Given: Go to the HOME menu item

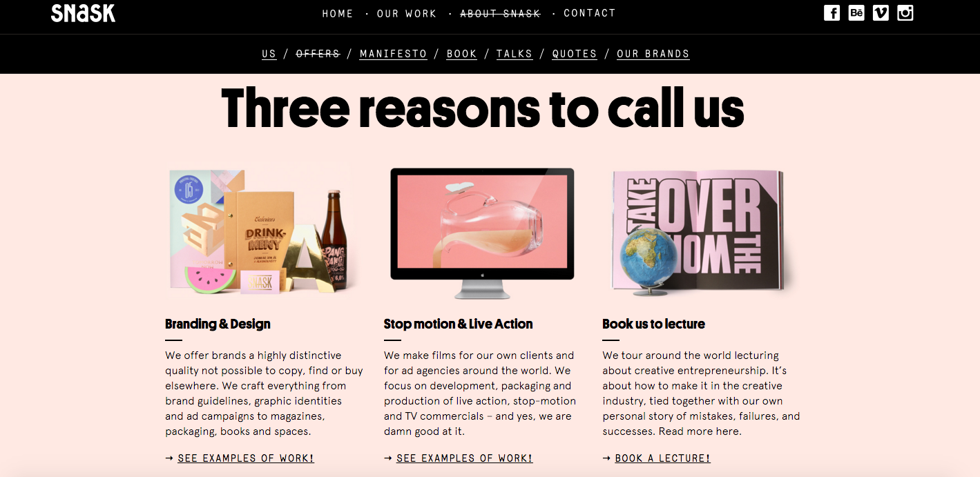Looking at the screenshot, I should pos(338,14).
